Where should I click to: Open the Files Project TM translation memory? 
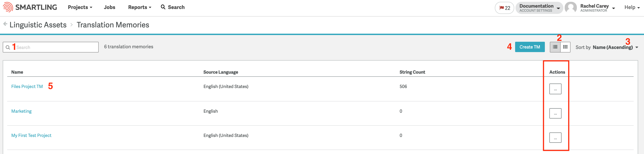[x=27, y=86]
